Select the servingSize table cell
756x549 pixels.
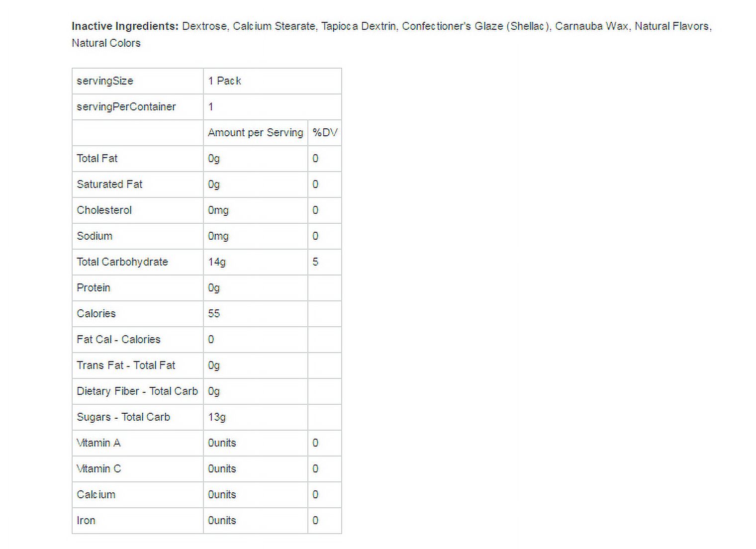[x=138, y=81]
